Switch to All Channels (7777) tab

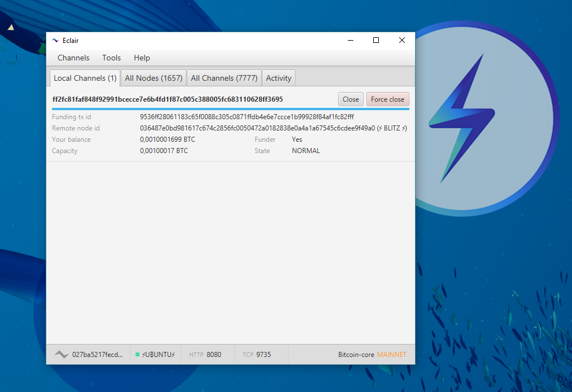point(224,78)
